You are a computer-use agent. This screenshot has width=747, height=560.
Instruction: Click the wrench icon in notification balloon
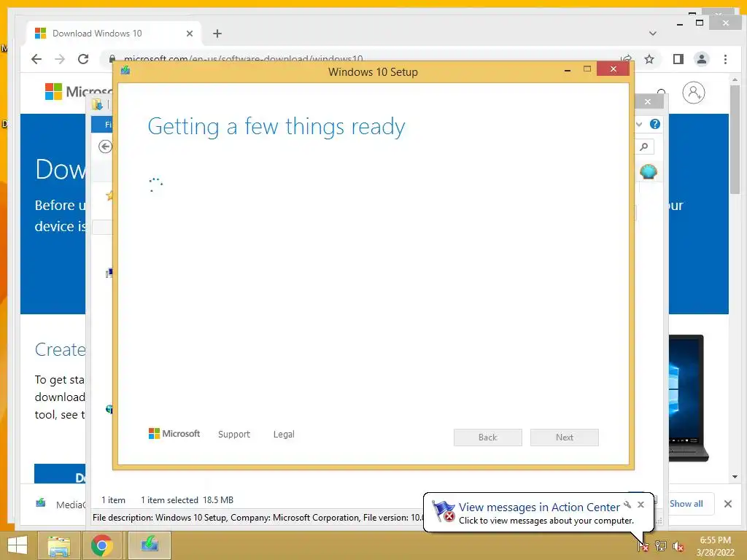(627, 505)
